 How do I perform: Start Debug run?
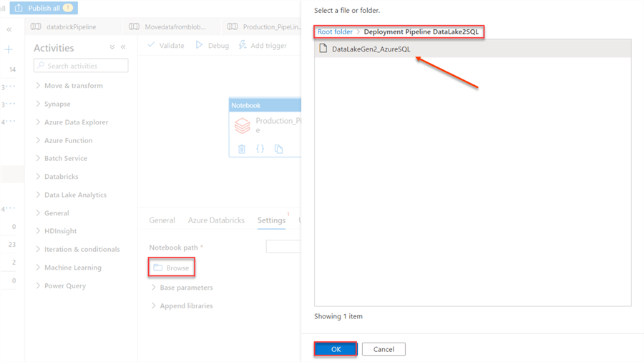pyautogui.click(x=213, y=45)
